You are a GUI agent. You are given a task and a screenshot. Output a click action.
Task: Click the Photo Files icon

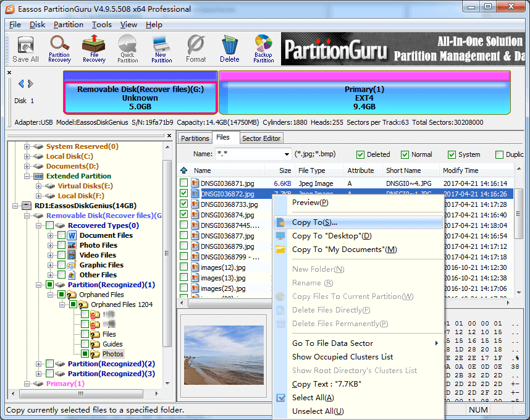pyautogui.click(x=72, y=245)
